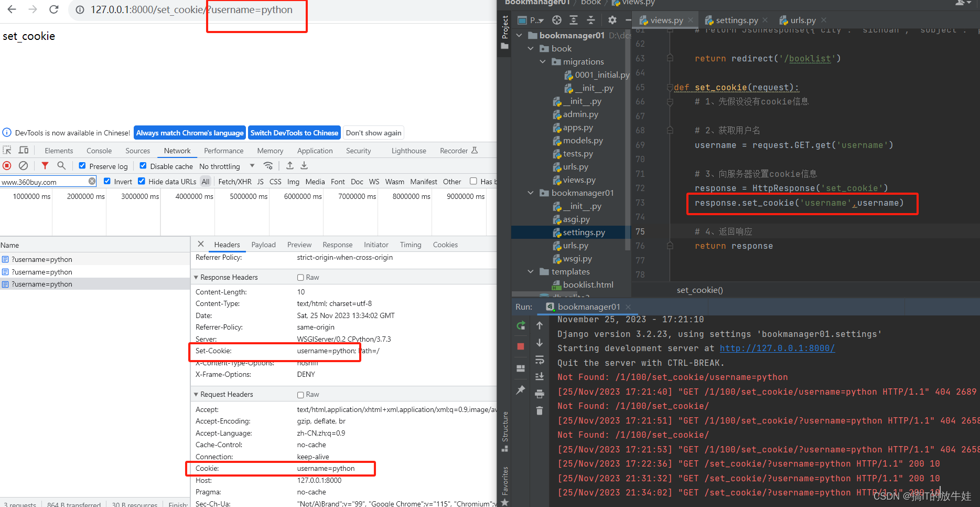Toggle the red network filter icon
980x507 pixels.
coord(45,166)
